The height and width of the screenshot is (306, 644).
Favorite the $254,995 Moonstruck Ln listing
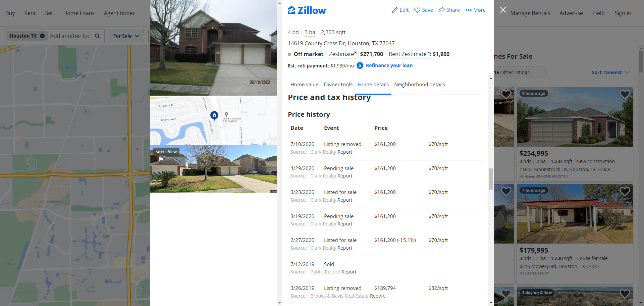[625, 95]
